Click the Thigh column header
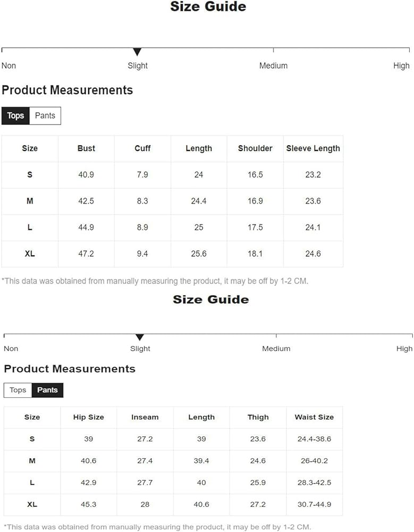The image size is (414, 532). pyautogui.click(x=258, y=417)
